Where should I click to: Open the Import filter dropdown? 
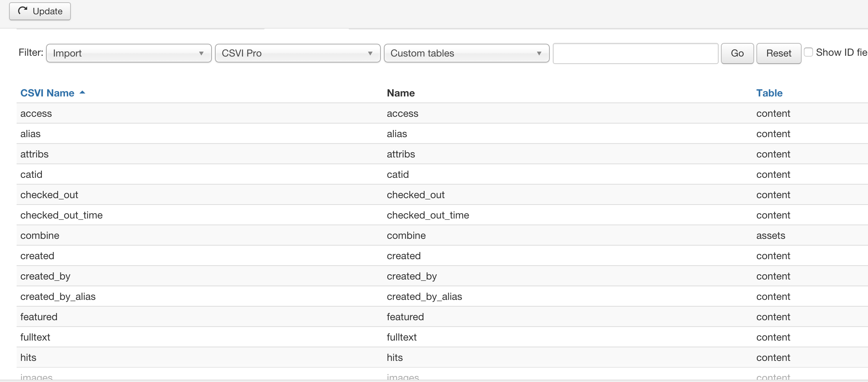pyautogui.click(x=128, y=53)
